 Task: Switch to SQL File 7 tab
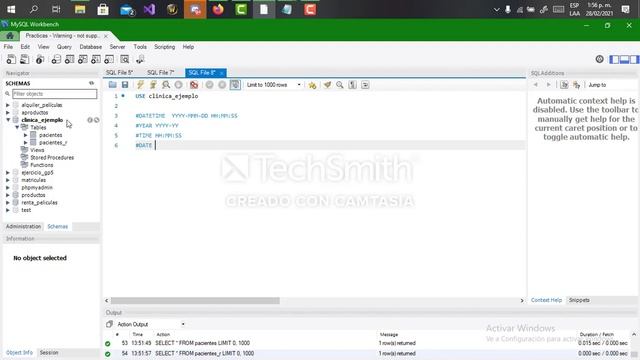pos(160,73)
